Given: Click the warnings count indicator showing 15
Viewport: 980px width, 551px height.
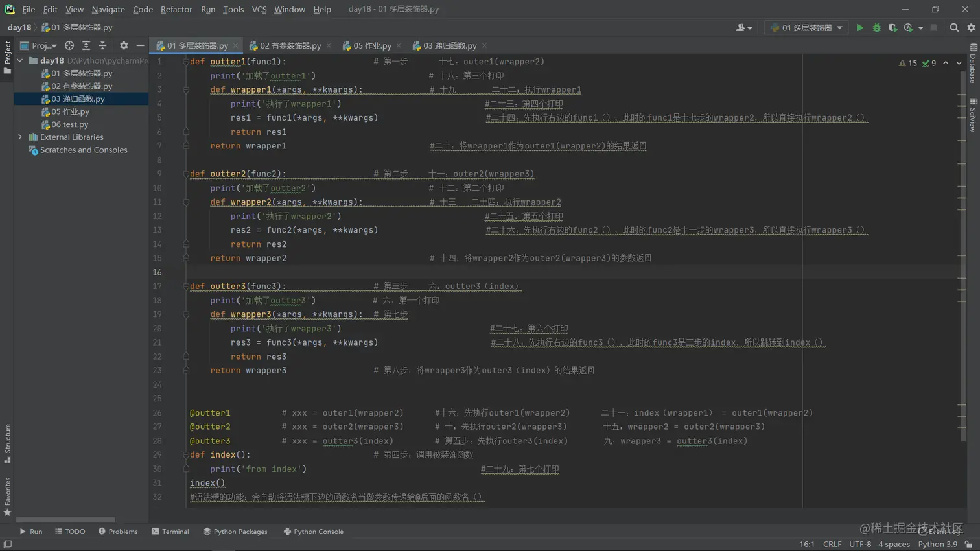Looking at the screenshot, I should click(x=908, y=63).
